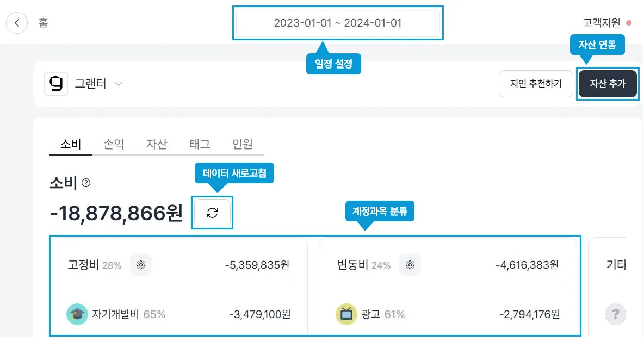Viewport: 644px width, 342px height.
Task: Open the 2023-01-01 ~ 2024-01-01 date range picker
Action: [338, 23]
